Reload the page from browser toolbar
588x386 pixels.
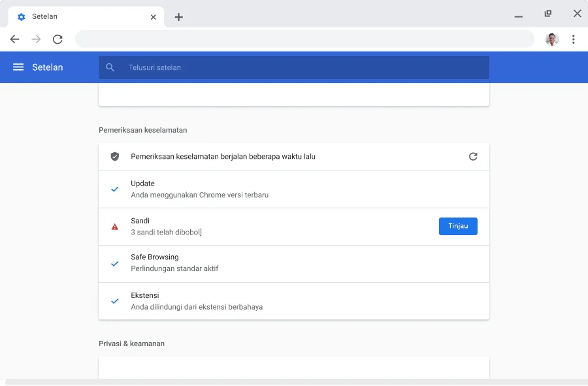pos(57,39)
